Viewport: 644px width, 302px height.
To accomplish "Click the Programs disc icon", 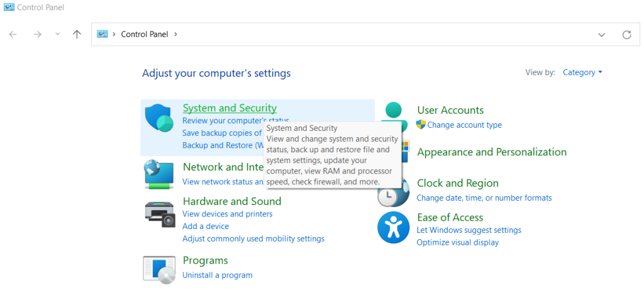I will (159, 270).
